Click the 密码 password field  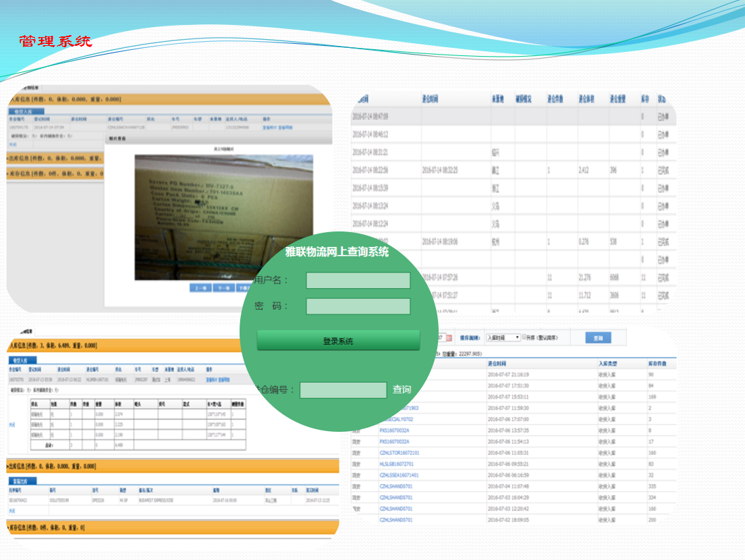click(x=358, y=306)
